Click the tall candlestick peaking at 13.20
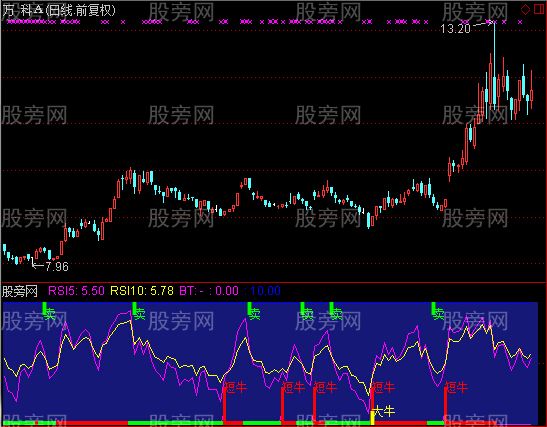Screen dimensions: 547x427 point(494,65)
